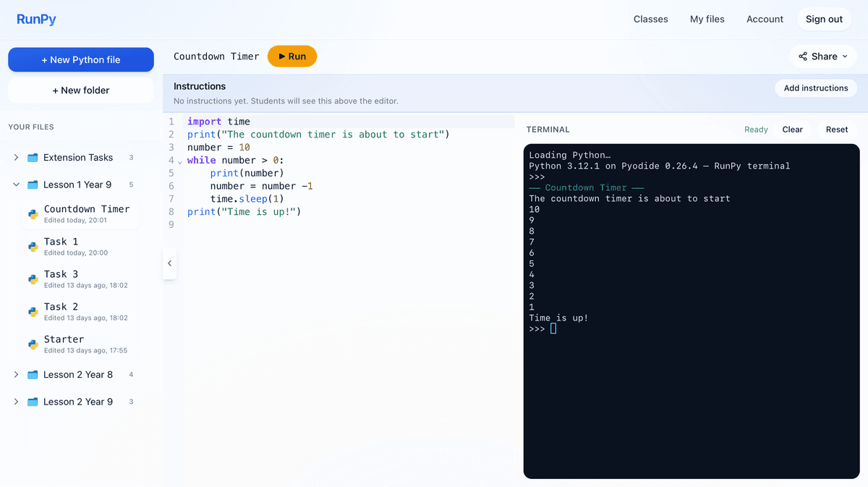
Task: Click the 'number = 10' code line
Action: [218, 148]
